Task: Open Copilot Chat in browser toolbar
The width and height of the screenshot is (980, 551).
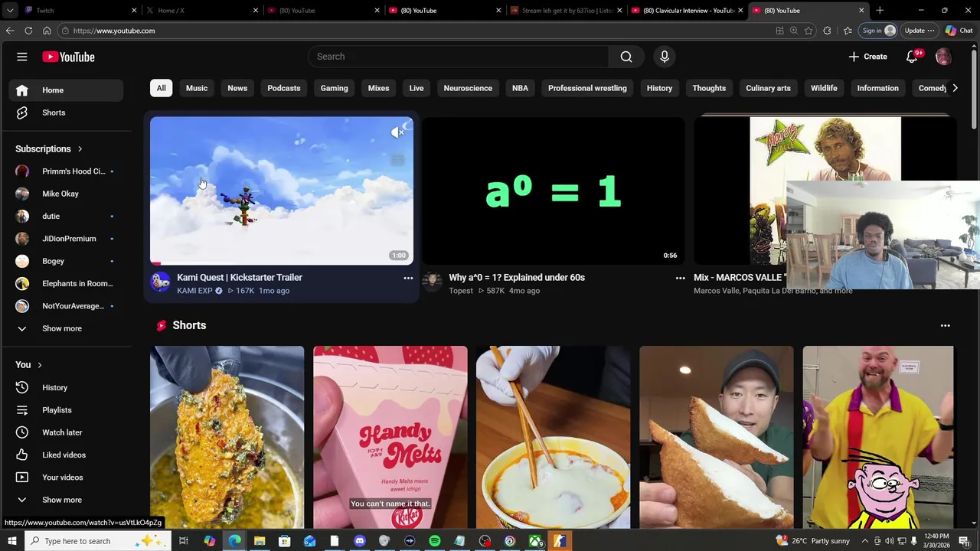Action: 959,31
